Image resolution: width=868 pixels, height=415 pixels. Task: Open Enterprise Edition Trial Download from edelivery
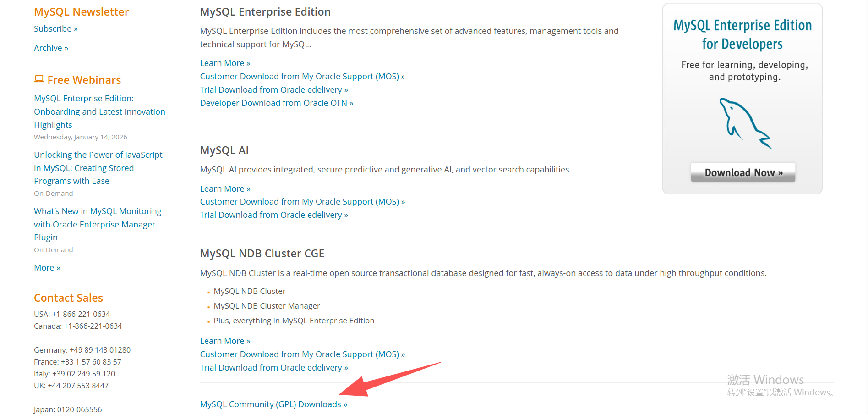point(274,89)
